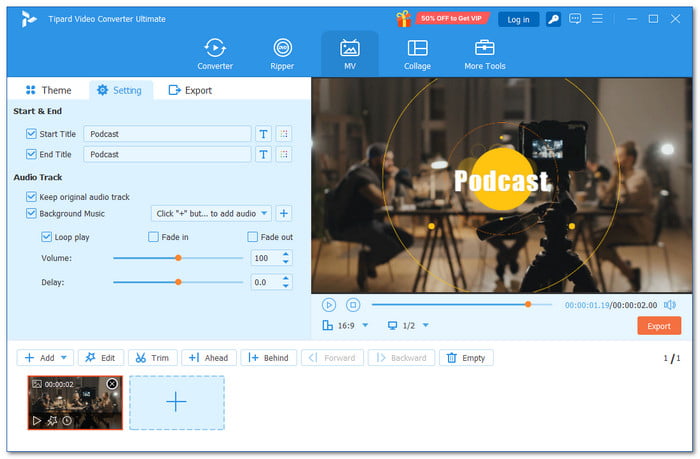Open the hamburger menu icon
The width and height of the screenshot is (700, 459).
[597, 19]
